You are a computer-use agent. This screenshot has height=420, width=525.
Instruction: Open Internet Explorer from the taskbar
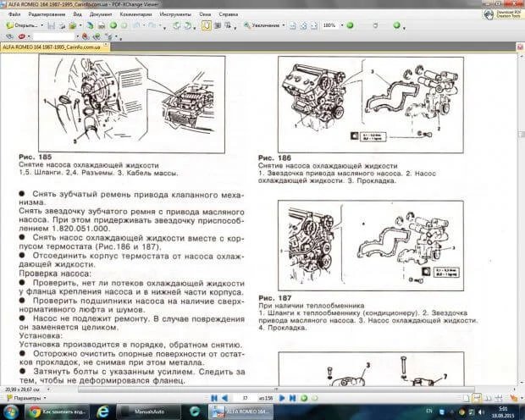102,412
